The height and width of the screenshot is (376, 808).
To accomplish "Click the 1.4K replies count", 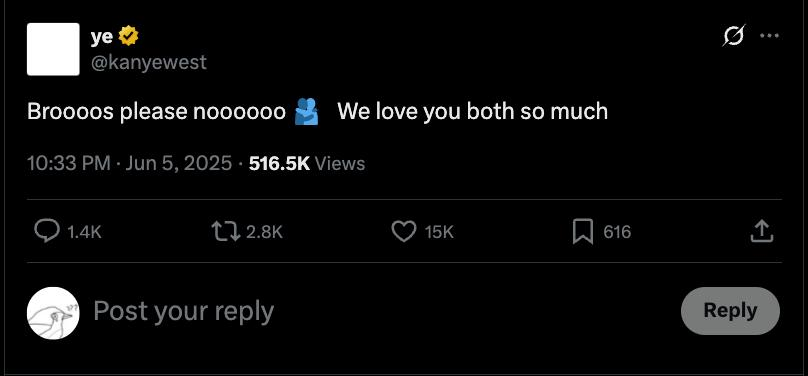I will click(x=85, y=232).
